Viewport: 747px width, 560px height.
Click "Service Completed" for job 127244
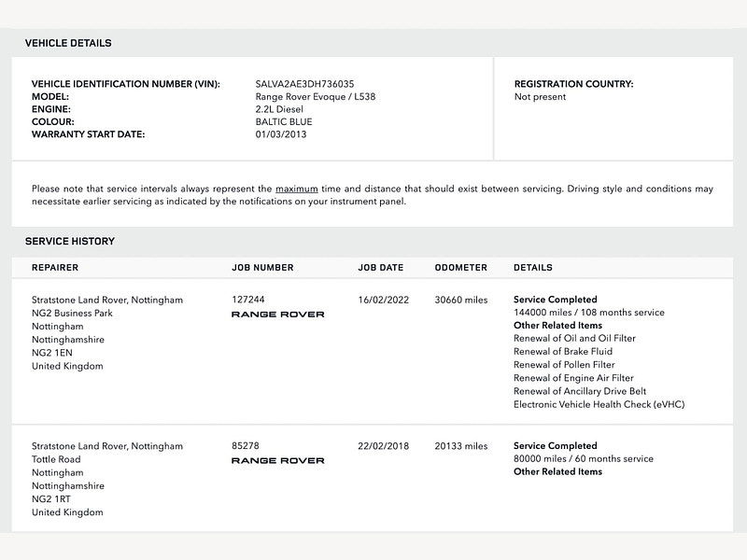point(555,300)
